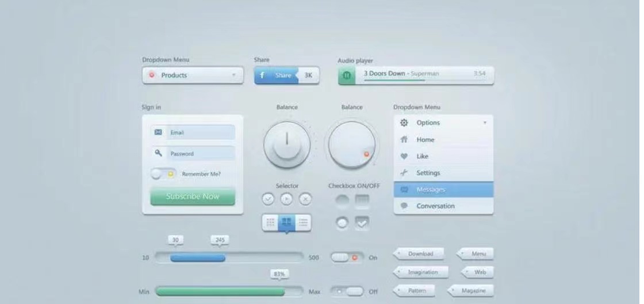Click the Menu tag button
Image resolution: width=644 pixels, height=304 pixels.
[x=475, y=254]
